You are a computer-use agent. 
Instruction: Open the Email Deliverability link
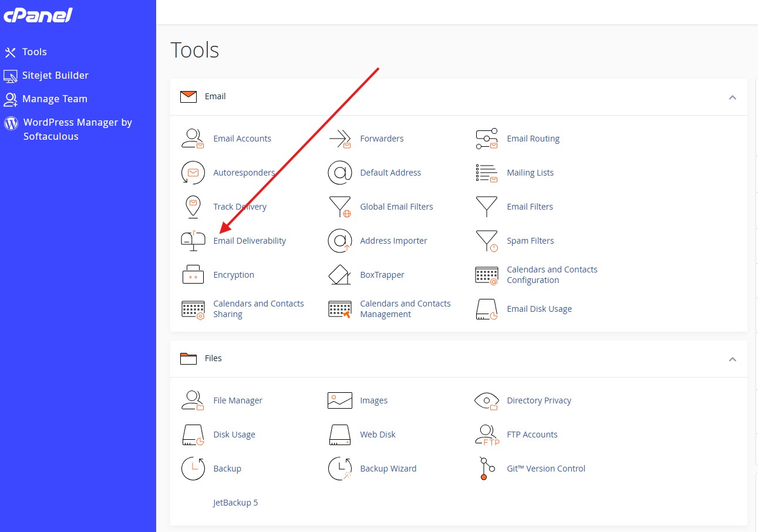pos(250,241)
